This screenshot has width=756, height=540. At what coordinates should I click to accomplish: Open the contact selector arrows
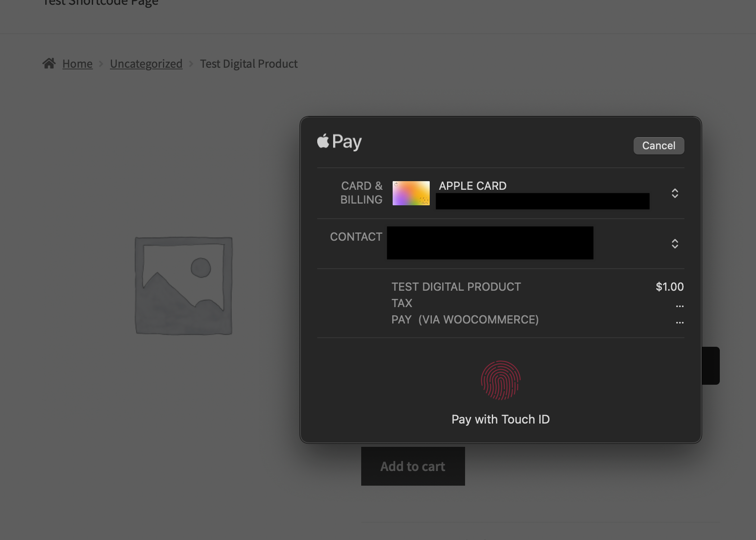click(x=675, y=244)
